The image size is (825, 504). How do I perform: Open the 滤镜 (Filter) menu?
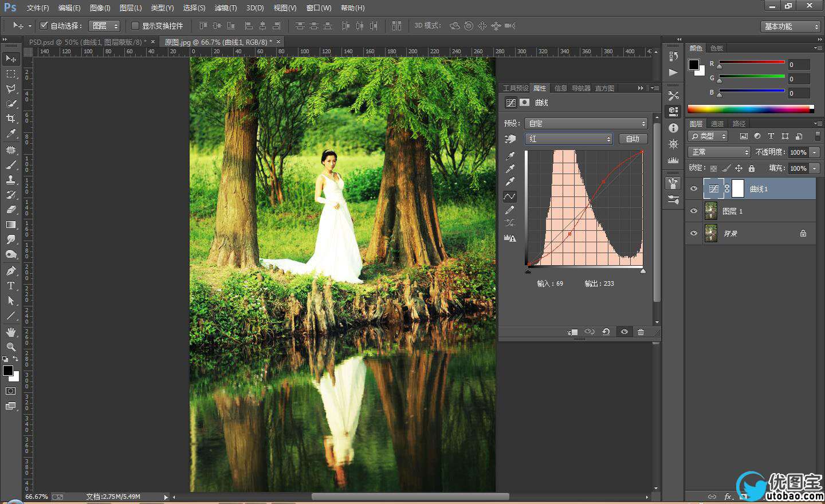point(225,8)
